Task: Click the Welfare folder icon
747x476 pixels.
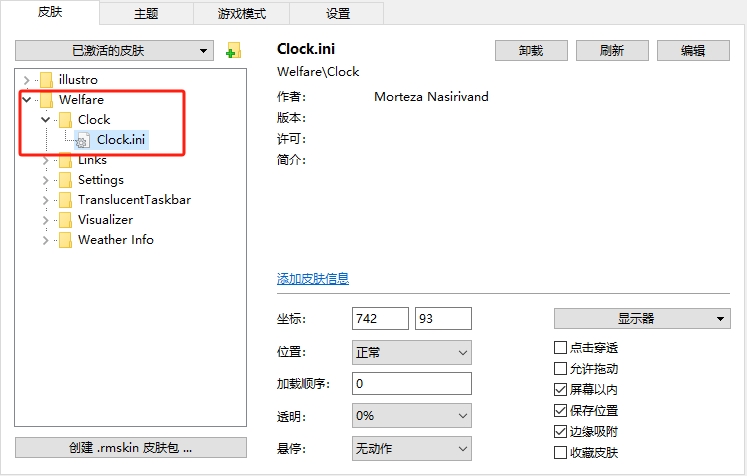Action: click(45, 100)
